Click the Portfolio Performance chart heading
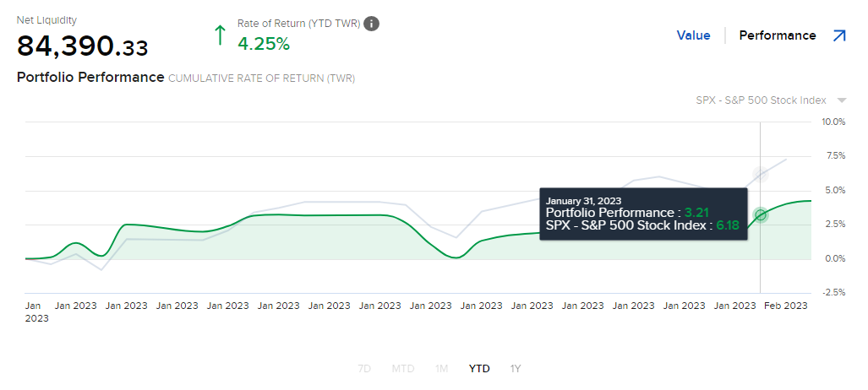Screen dimensions: 868x390 coord(90,78)
